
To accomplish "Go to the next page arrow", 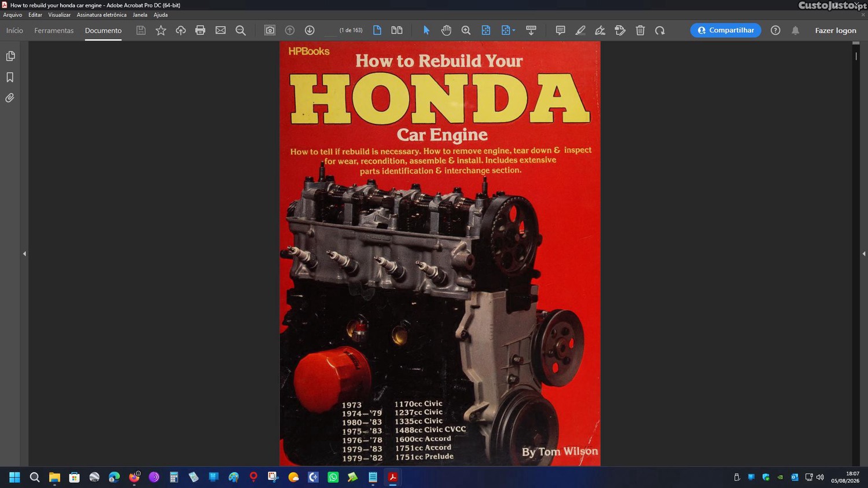I will tap(310, 31).
